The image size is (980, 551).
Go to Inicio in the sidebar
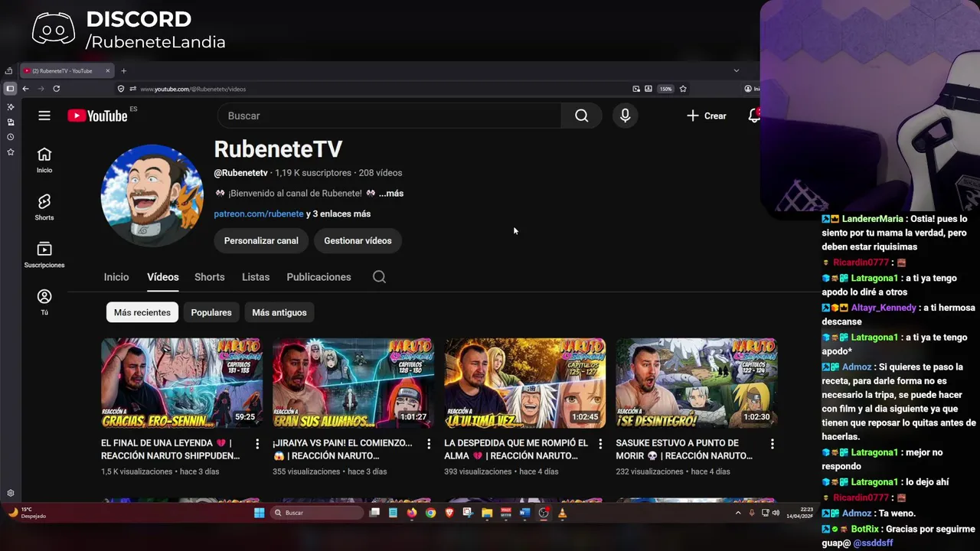(44, 160)
